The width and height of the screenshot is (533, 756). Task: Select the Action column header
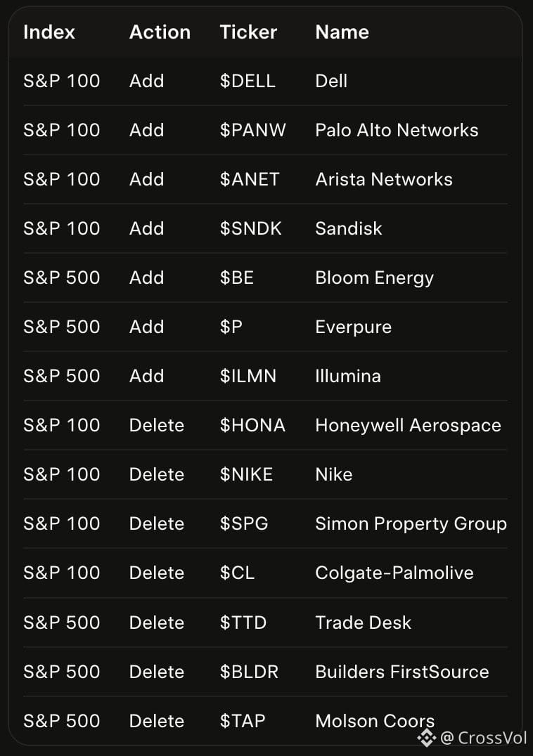click(x=160, y=32)
